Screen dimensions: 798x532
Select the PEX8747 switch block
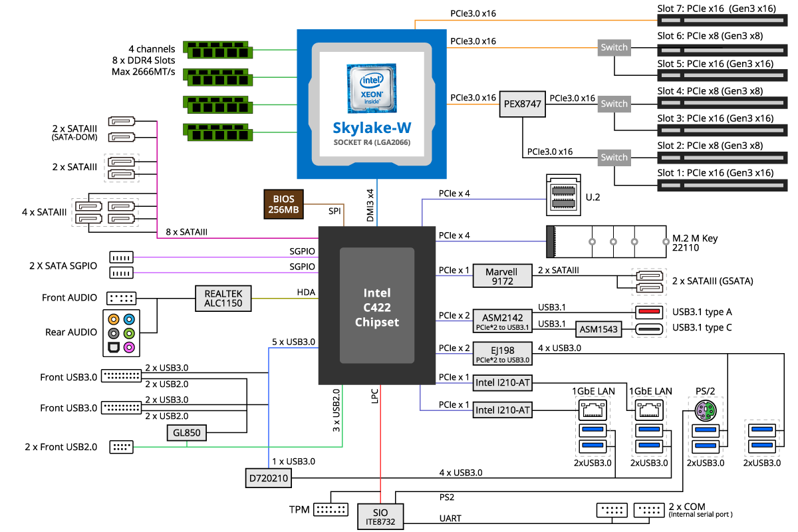pyautogui.click(x=522, y=104)
